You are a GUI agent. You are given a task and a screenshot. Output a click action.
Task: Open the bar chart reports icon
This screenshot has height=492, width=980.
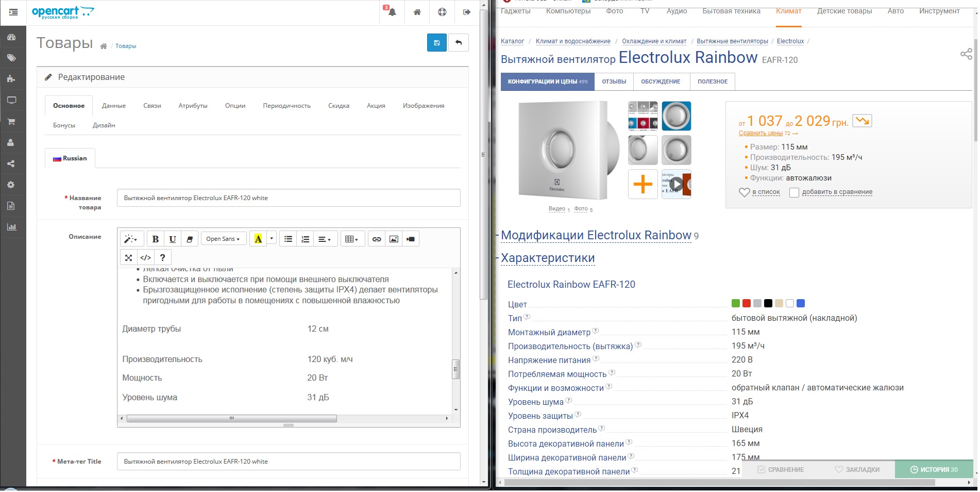click(11, 227)
